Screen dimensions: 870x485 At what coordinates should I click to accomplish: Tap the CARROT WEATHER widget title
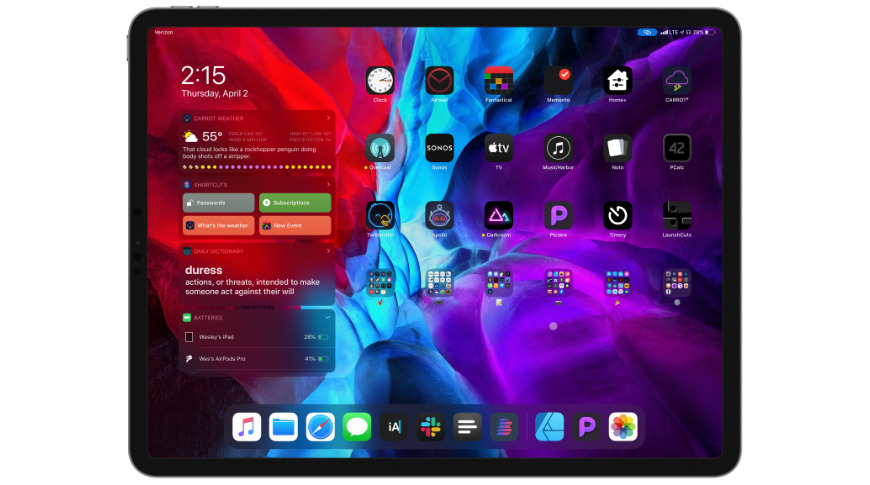(x=219, y=118)
